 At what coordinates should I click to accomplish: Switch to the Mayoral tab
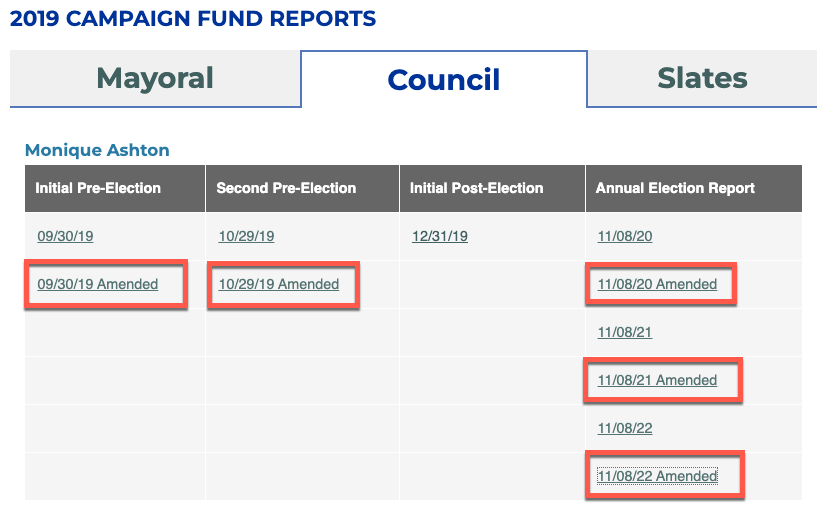click(x=155, y=79)
